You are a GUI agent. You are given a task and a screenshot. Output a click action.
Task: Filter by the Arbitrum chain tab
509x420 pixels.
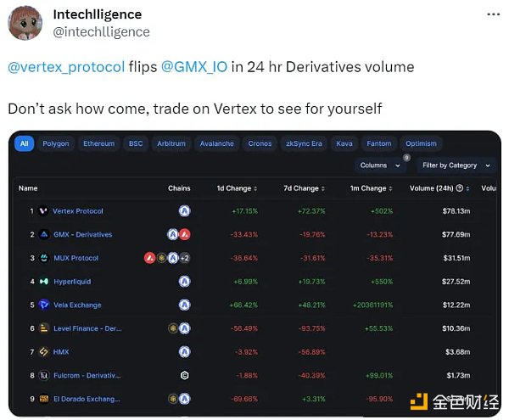(x=171, y=143)
